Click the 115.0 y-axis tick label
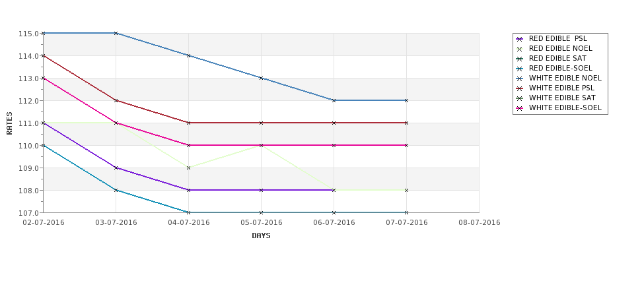Image resolution: width=644 pixels, height=283 pixels. tap(28, 34)
